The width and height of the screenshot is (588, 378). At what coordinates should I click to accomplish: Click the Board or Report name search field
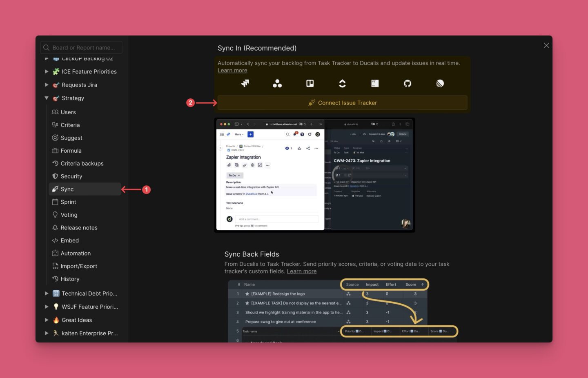point(81,47)
